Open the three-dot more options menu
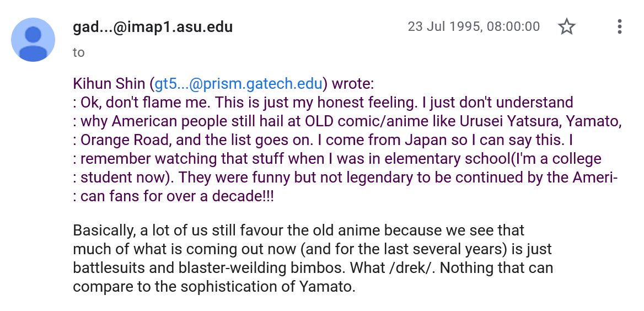 (619, 26)
